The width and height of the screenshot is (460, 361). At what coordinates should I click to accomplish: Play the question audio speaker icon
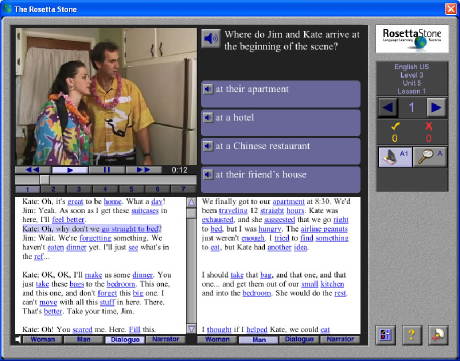211,39
